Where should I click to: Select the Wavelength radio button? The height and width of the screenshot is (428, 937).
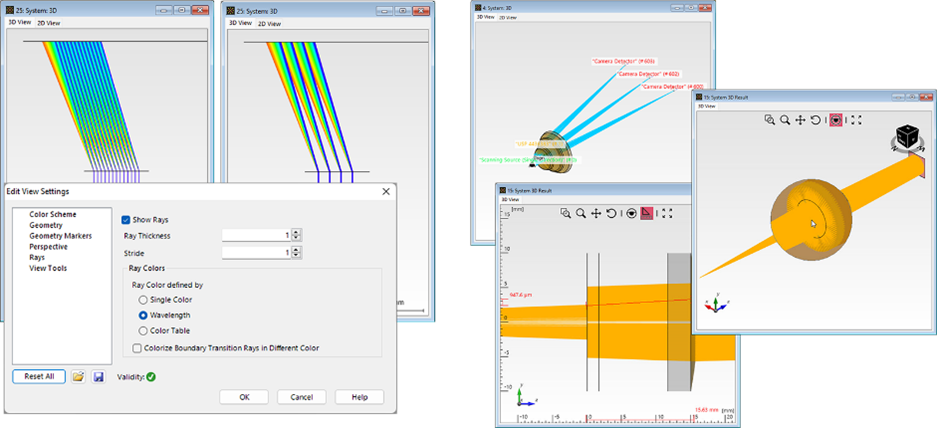142,315
